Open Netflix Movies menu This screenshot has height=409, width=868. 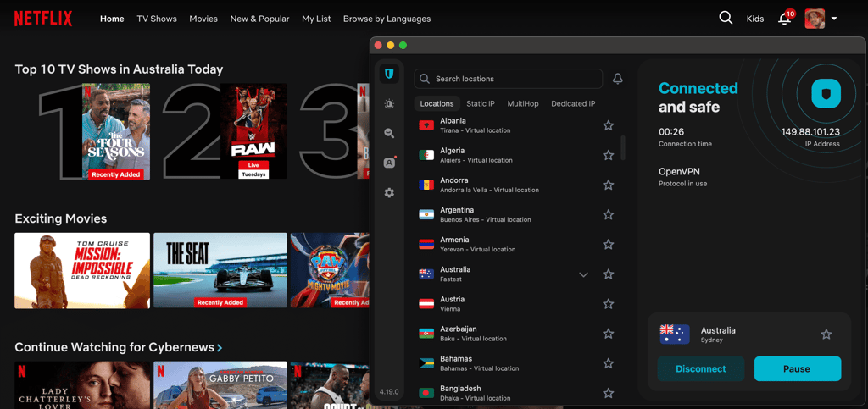(203, 19)
